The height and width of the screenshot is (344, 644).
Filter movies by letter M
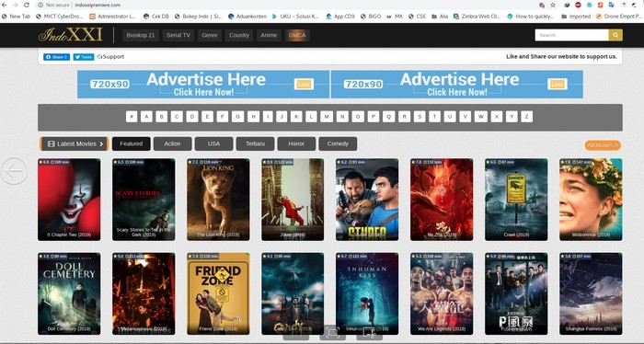(x=327, y=117)
